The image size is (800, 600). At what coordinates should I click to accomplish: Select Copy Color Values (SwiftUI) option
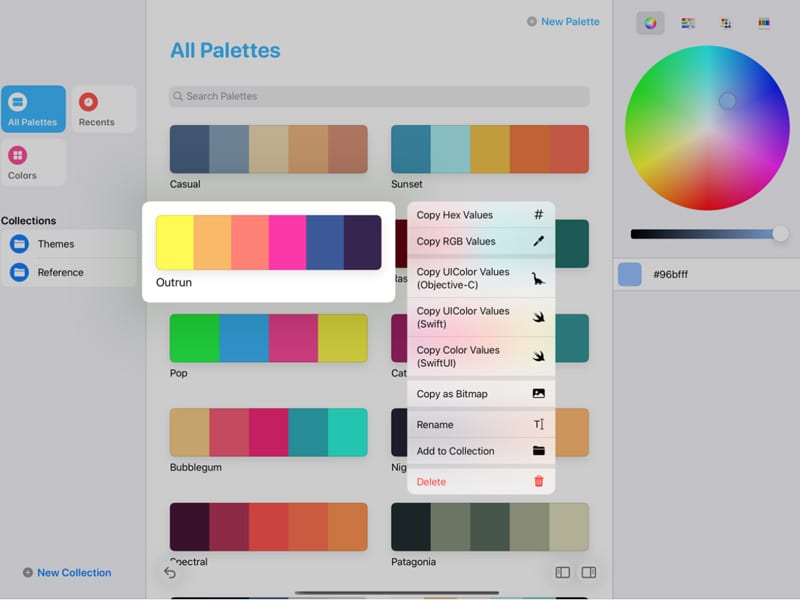[x=480, y=356]
